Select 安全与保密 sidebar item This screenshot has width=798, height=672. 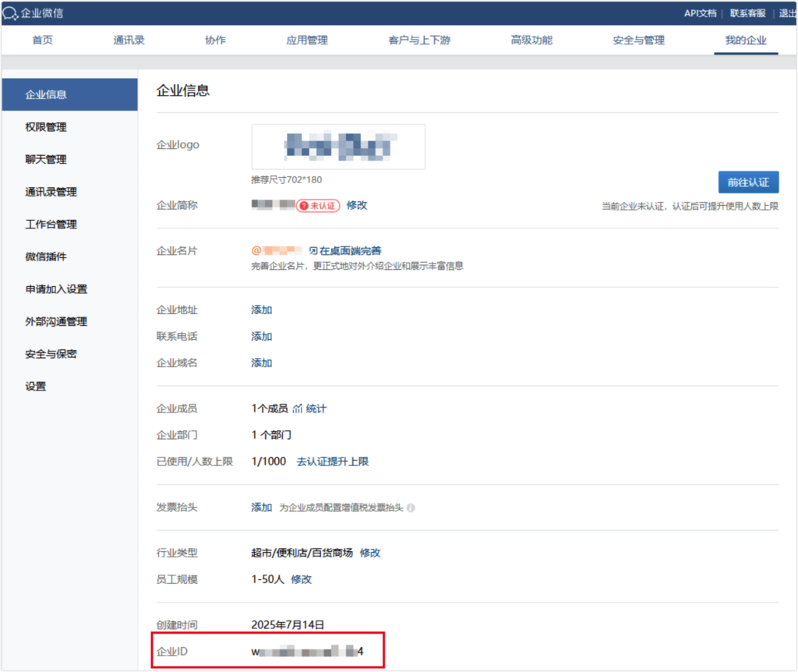point(51,354)
